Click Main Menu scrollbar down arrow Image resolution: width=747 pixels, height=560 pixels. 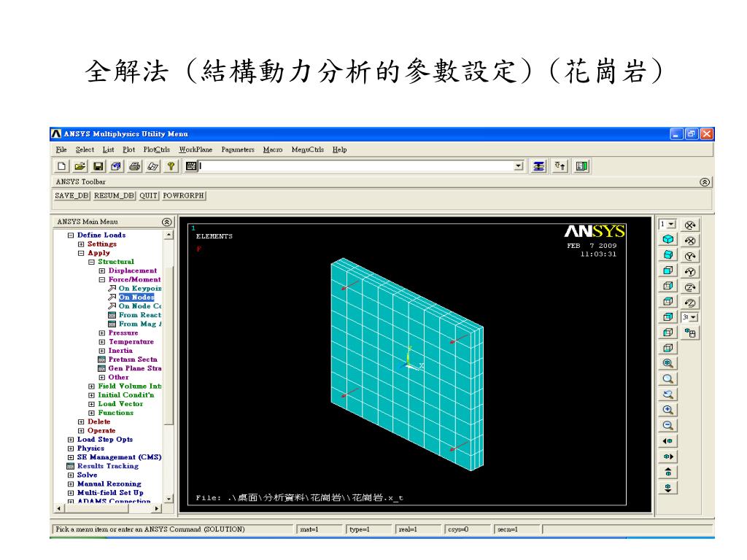point(169,499)
